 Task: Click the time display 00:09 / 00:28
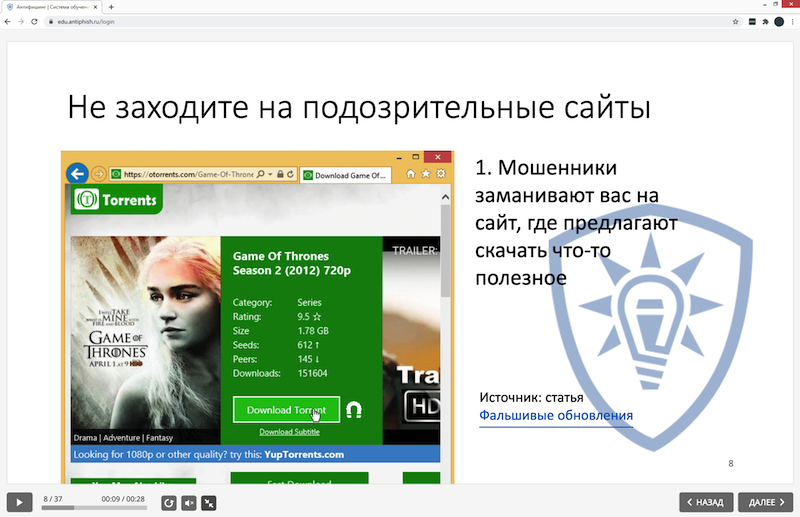point(123,499)
